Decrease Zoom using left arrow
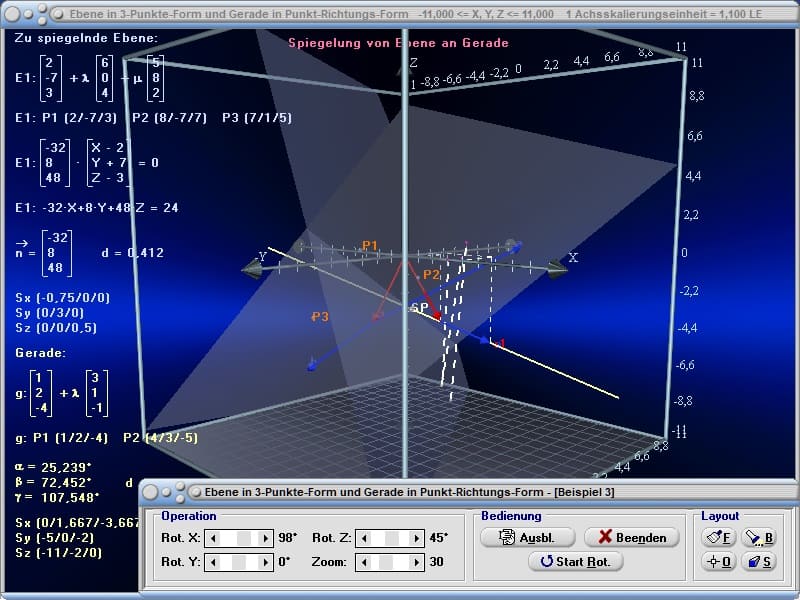The height and width of the screenshot is (600, 800). (364, 562)
